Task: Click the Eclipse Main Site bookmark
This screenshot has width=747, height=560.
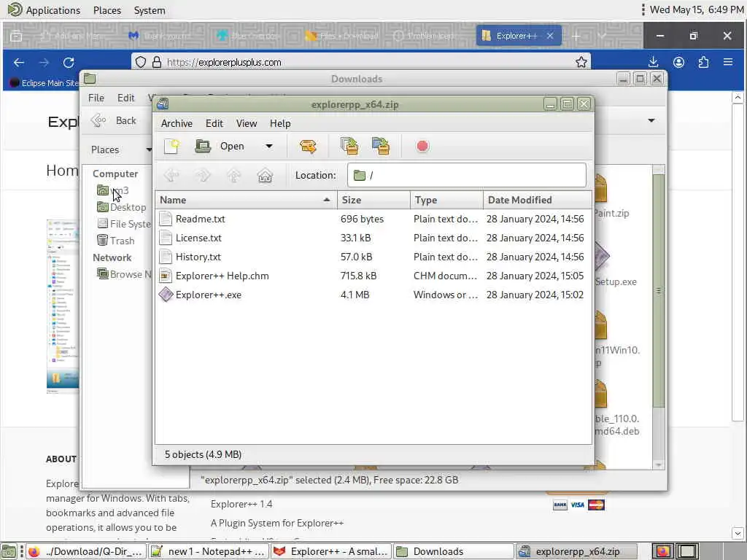Action: click(44, 83)
